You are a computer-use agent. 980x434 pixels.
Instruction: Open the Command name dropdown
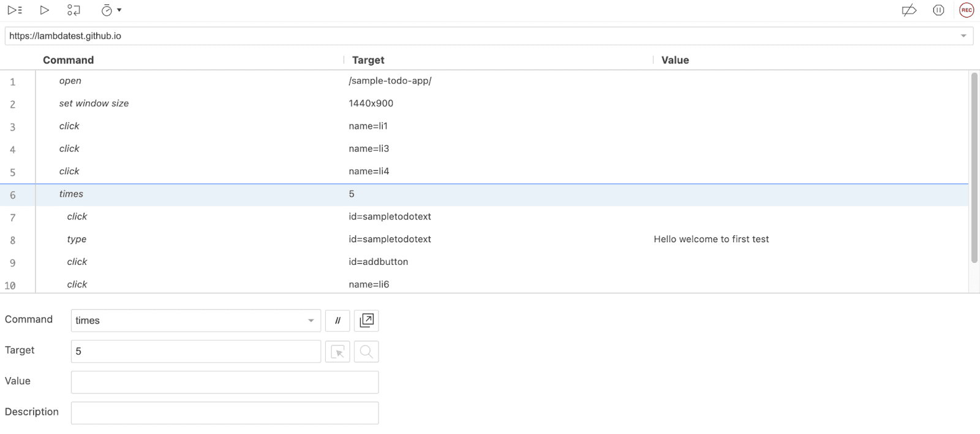click(311, 321)
